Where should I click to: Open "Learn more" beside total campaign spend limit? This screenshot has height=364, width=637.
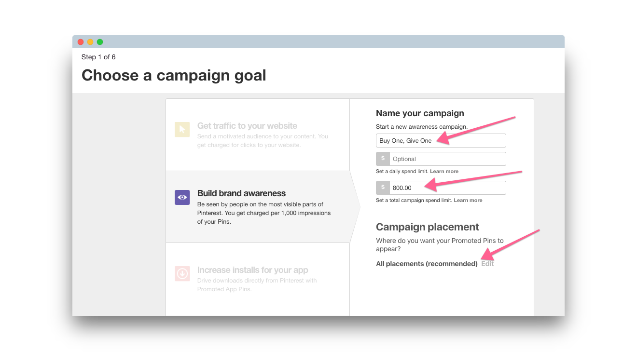point(468,201)
